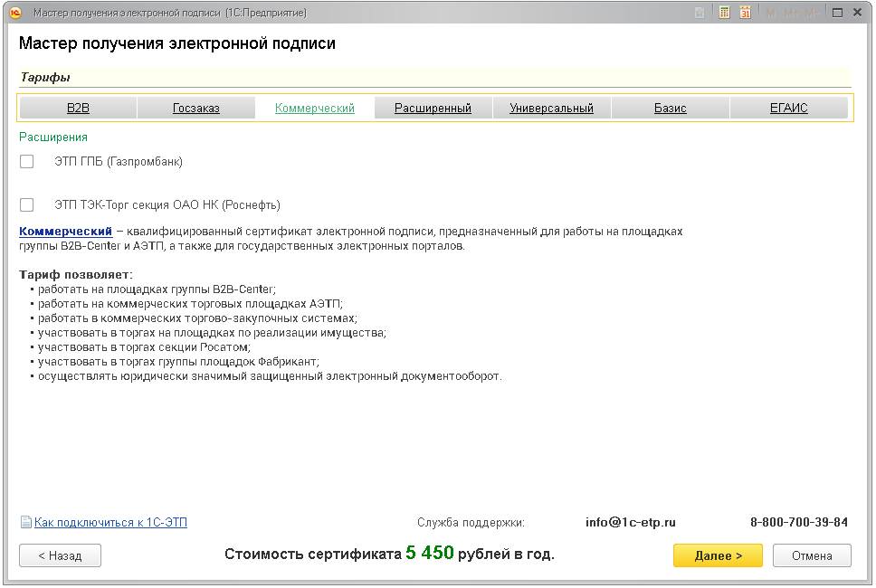Viewport: 876px width, 588px height.
Task: Click the торгово-закупочных системах bullet line
Action: [x=198, y=318]
